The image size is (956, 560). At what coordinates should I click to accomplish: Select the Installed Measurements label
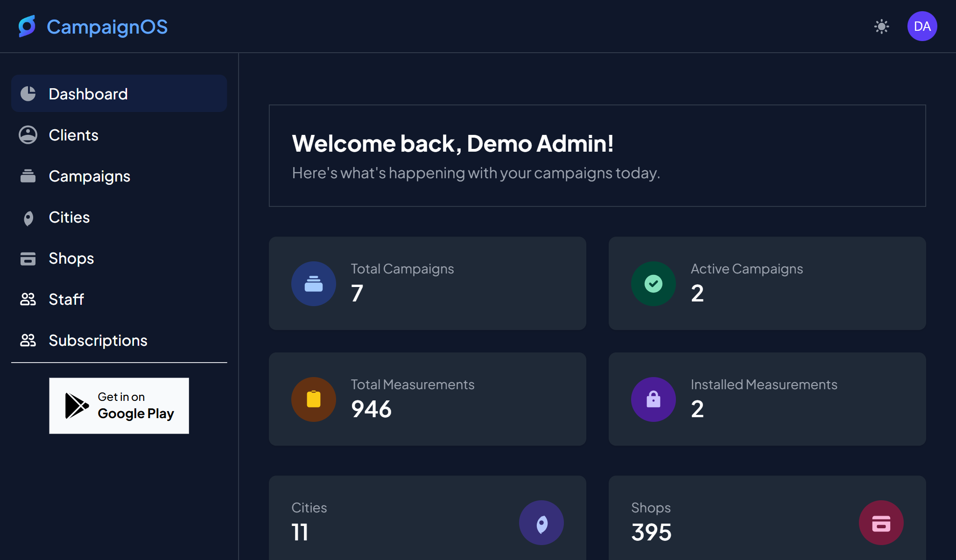(x=764, y=385)
